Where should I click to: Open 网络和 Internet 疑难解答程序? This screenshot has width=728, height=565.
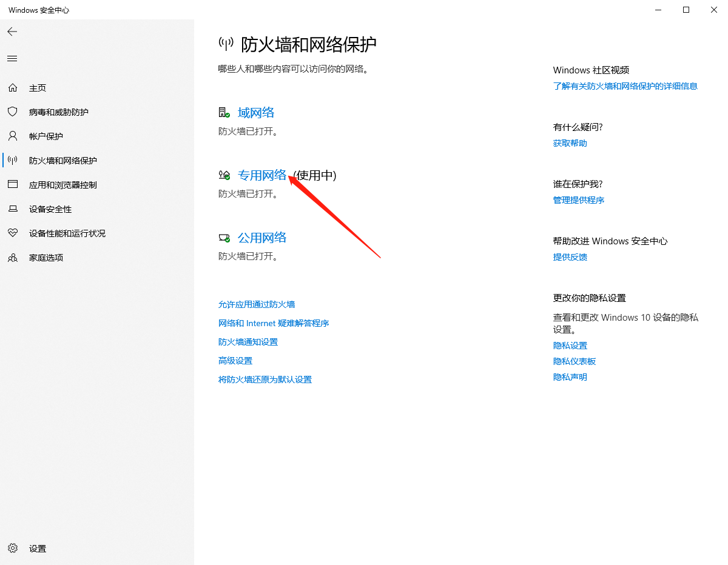274,323
